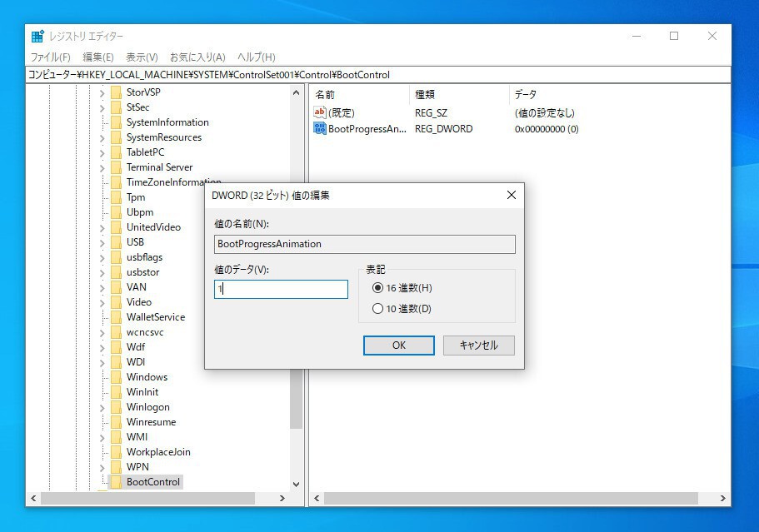
Task: Open the 編集(E) menu
Action: [x=97, y=57]
